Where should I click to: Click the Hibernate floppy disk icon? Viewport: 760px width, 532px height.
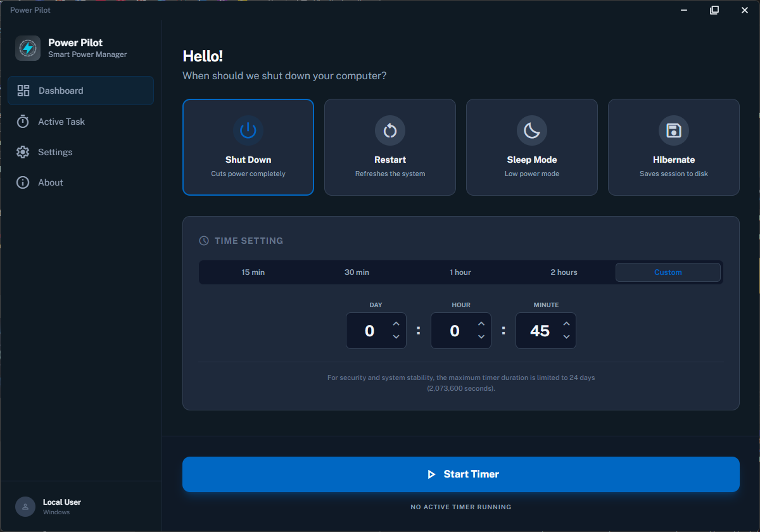674,130
